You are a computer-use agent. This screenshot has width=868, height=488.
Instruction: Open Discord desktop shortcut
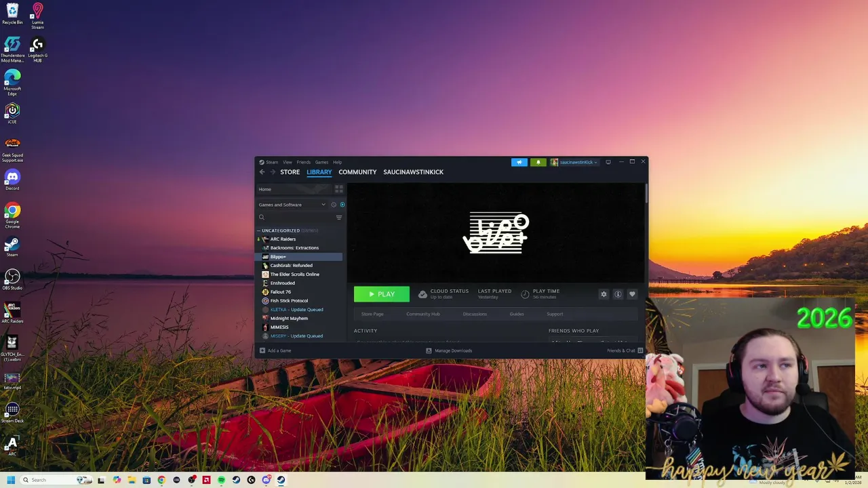(x=12, y=180)
